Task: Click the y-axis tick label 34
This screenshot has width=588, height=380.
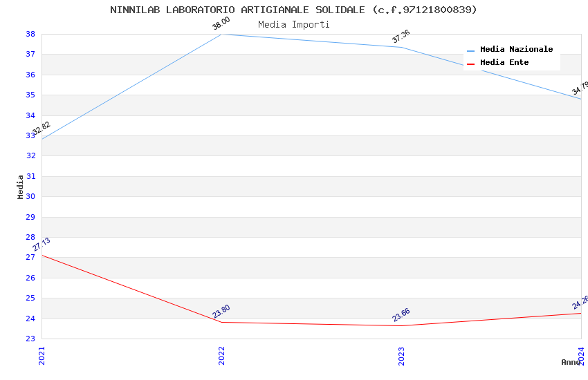Action: point(30,115)
